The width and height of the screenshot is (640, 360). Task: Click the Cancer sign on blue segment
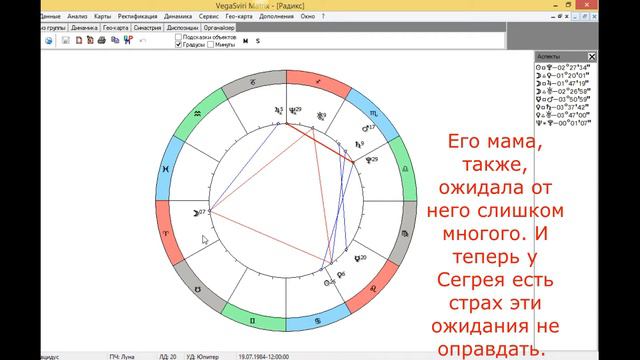(x=318, y=321)
